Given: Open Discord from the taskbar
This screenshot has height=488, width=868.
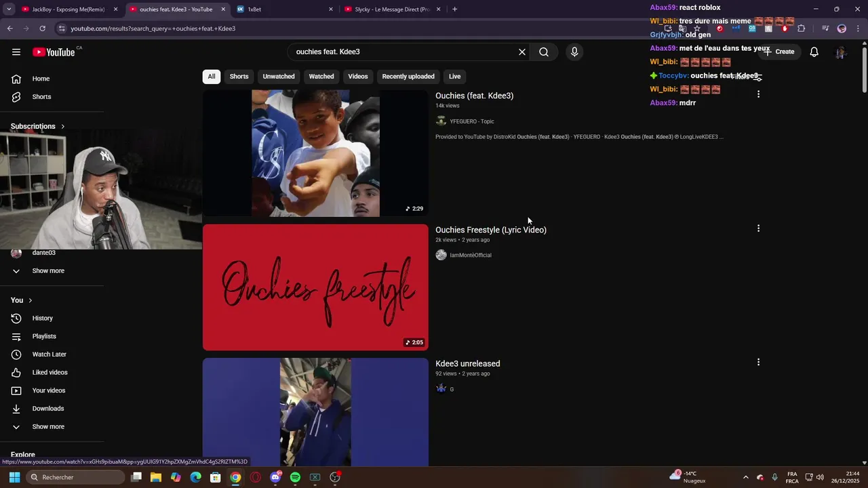Looking at the screenshot, I should point(275,477).
